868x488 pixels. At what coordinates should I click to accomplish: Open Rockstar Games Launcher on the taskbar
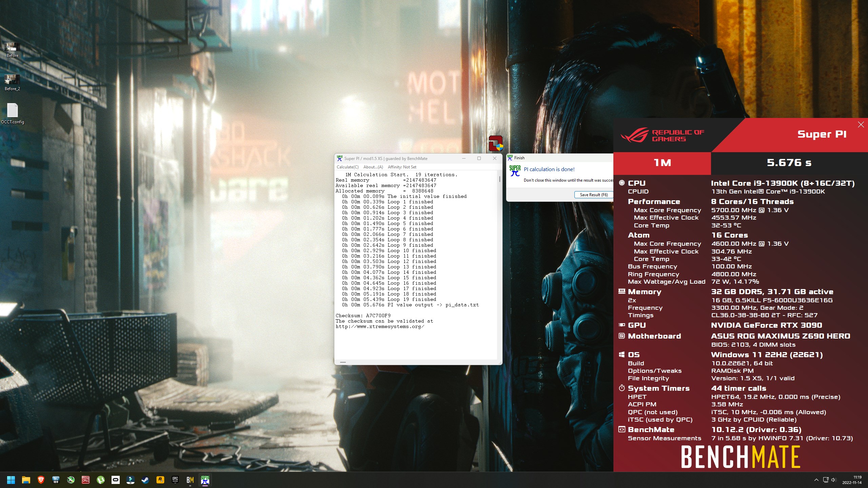[x=160, y=480]
